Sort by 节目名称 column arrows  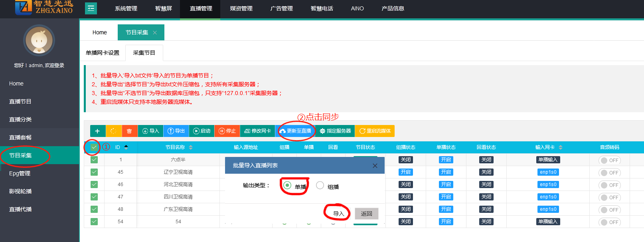click(191, 147)
